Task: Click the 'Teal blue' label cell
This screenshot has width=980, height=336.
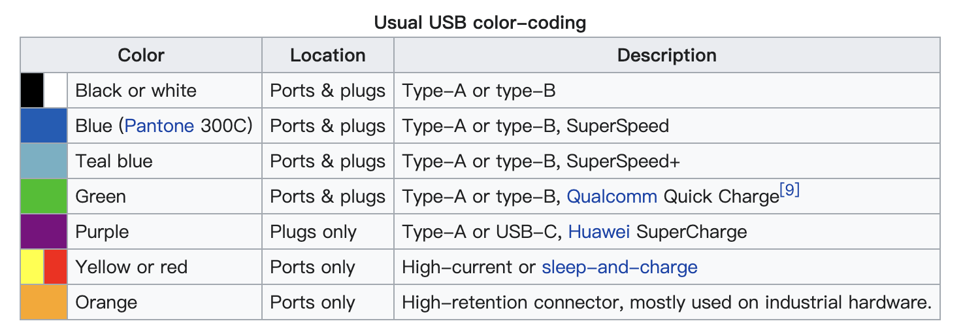Action: click(x=114, y=161)
